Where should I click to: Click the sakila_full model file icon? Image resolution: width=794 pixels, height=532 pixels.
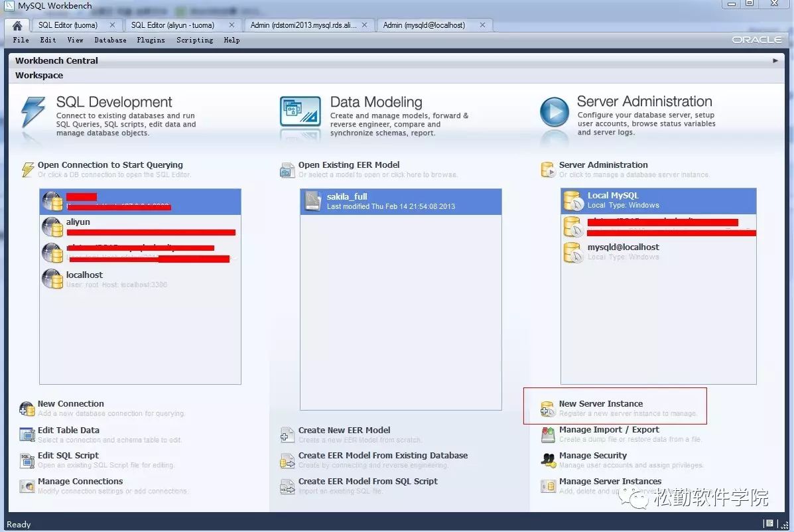(313, 202)
